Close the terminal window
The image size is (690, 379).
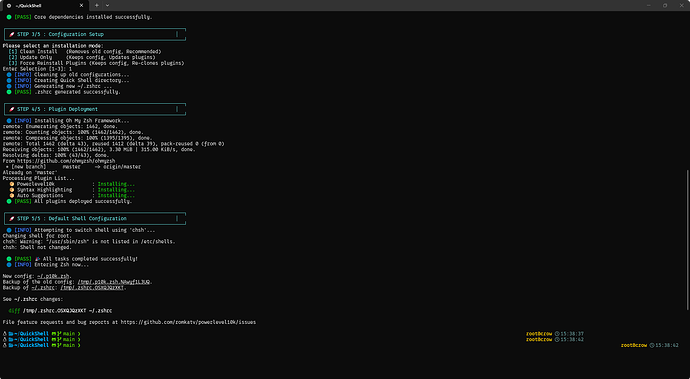point(681,6)
